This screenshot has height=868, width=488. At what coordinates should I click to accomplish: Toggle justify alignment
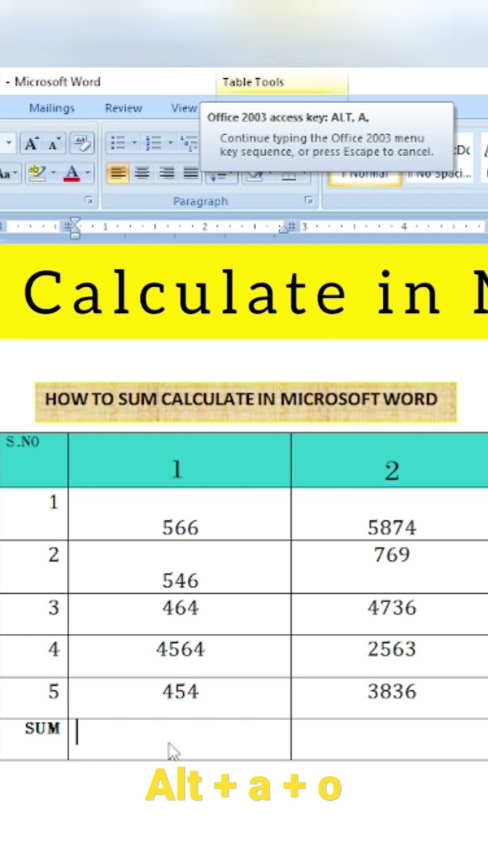click(x=190, y=174)
